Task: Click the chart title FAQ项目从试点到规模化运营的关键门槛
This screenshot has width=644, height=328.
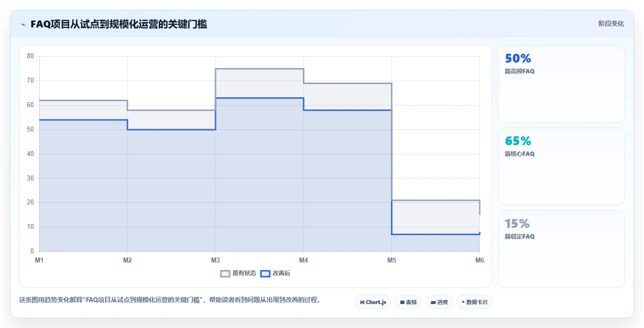Action: pos(119,24)
